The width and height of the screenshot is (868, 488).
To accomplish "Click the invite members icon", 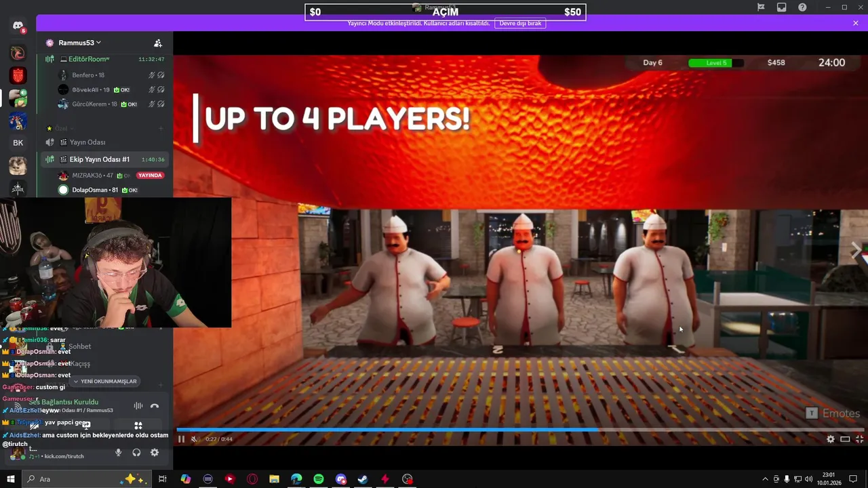I will tap(158, 43).
